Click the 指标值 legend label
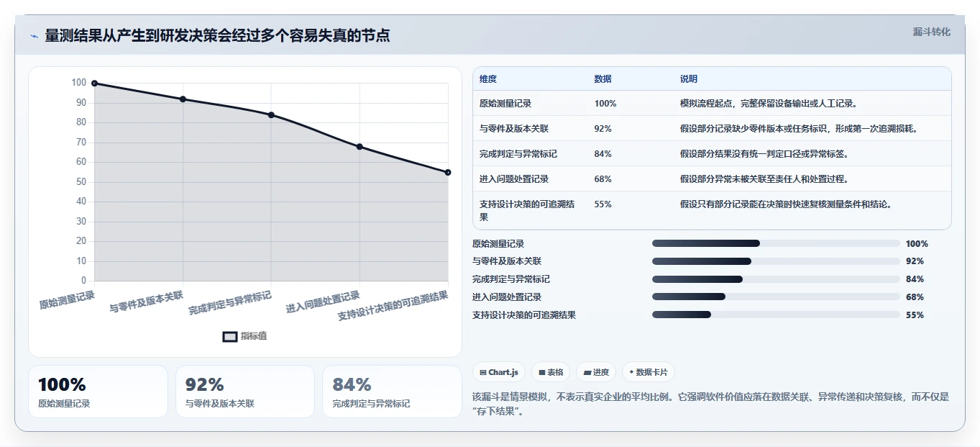The width and height of the screenshot is (980, 447). pyautogui.click(x=254, y=336)
